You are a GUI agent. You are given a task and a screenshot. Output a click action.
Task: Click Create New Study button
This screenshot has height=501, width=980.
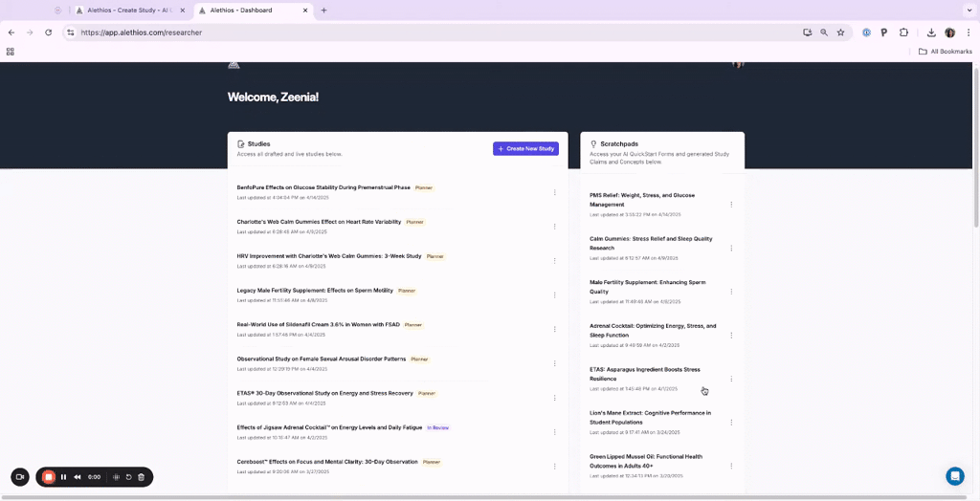(x=525, y=149)
